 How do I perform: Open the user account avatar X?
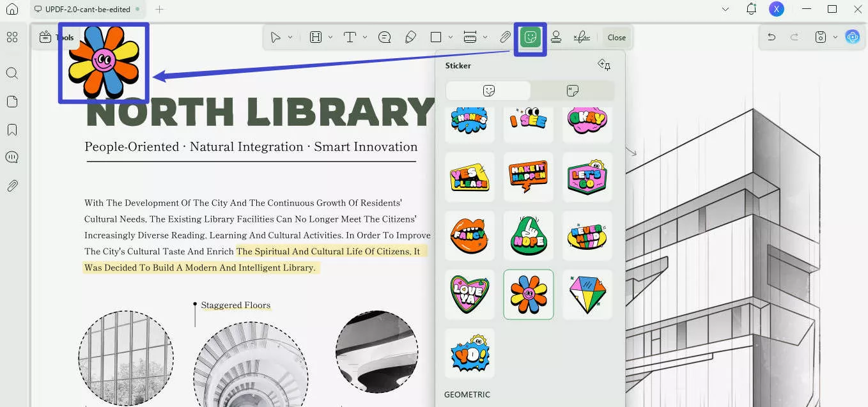776,9
